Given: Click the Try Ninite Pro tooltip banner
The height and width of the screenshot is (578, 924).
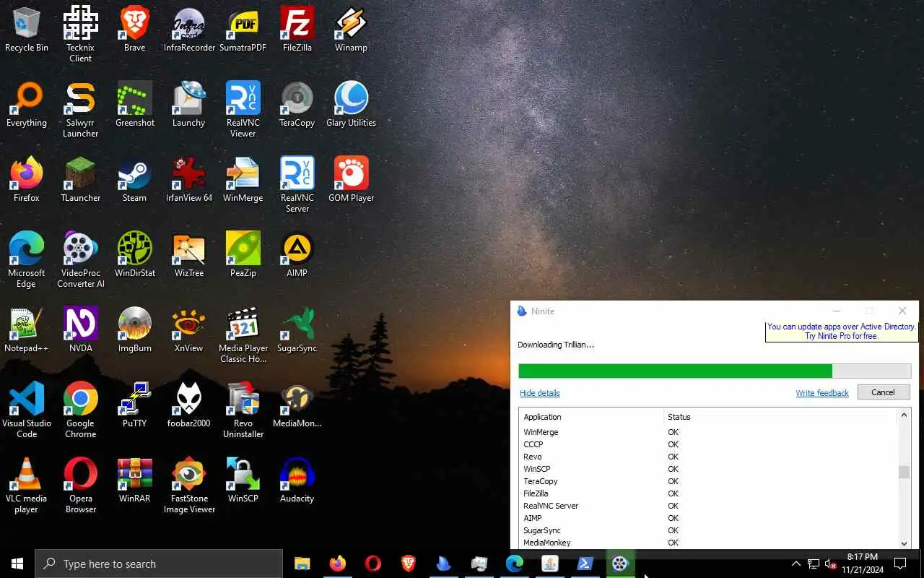Looking at the screenshot, I should pos(841,331).
